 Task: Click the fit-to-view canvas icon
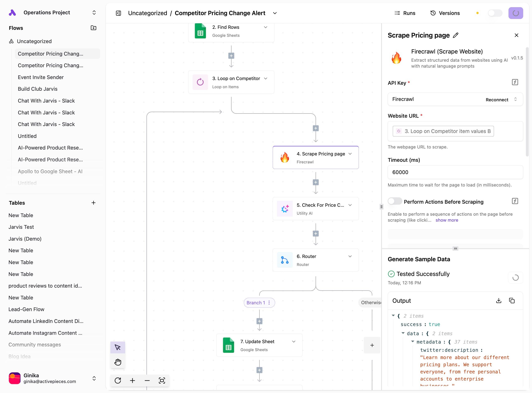coord(162,380)
